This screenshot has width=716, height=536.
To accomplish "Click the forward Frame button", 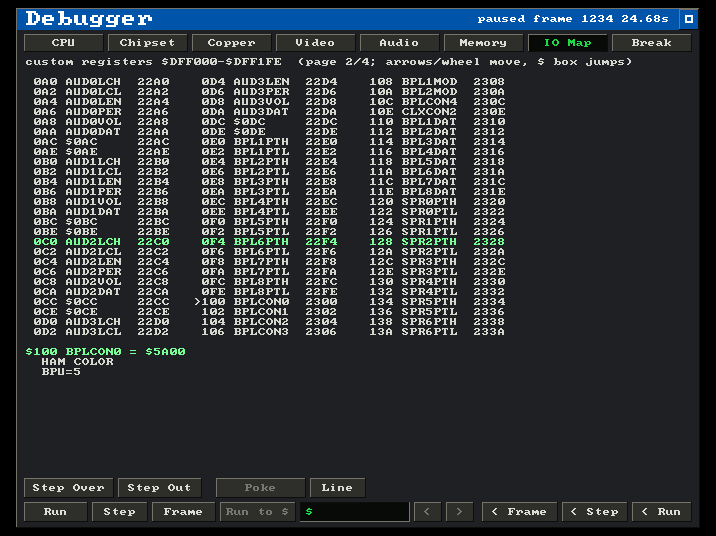I will coord(183,512).
